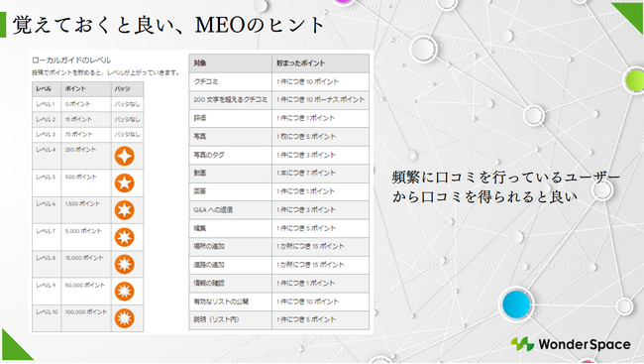Click the Level 6 orange badge icon
The height and width of the screenshot is (364, 644).
124,210
